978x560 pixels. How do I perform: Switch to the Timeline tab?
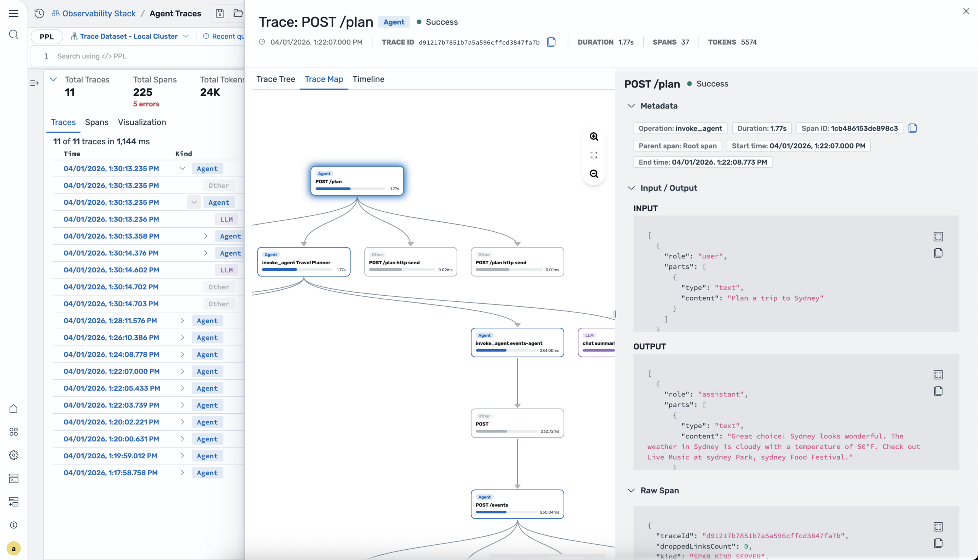click(x=368, y=79)
